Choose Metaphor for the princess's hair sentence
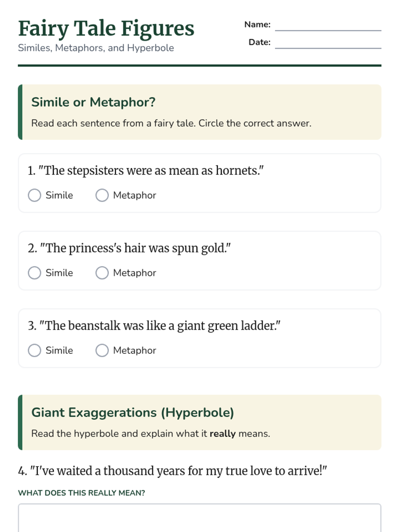This screenshot has height=532, width=399. tap(102, 273)
